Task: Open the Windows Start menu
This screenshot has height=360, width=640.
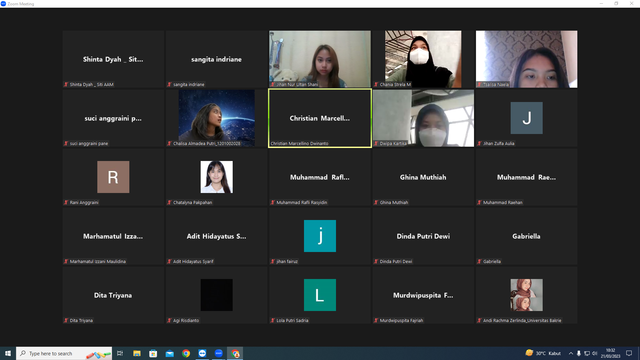Action: coord(8,353)
